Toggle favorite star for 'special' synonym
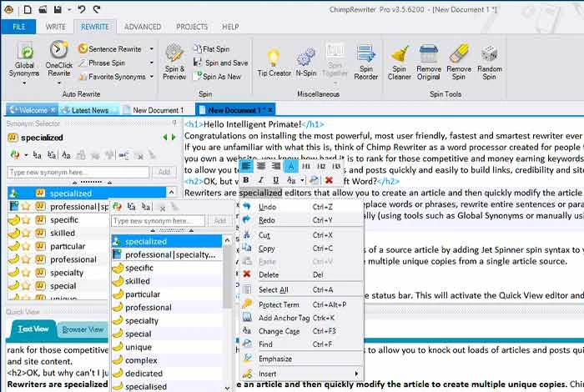This screenshot has height=392, width=584. pyautogui.click(x=26, y=286)
